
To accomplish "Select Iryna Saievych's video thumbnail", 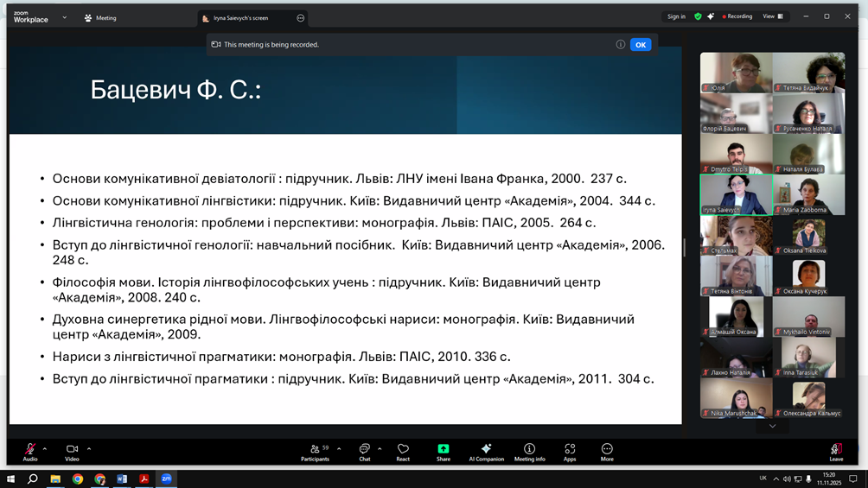I will pyautogui.click(x=736, y=194).
